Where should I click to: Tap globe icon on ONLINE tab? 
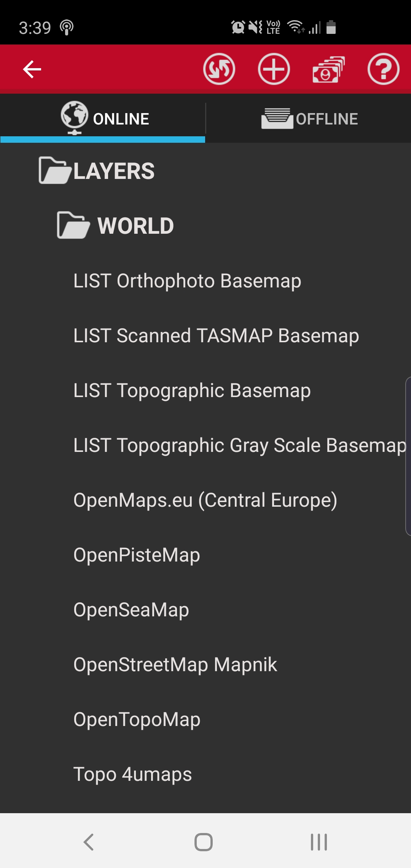coord(75,118)
